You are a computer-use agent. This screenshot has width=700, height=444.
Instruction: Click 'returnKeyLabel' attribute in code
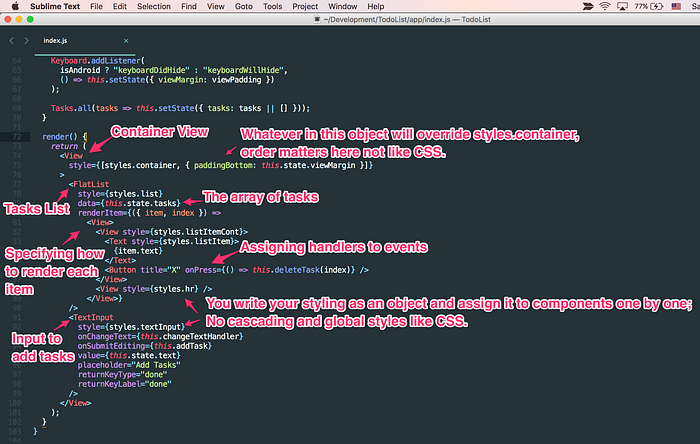coord(109,384)
